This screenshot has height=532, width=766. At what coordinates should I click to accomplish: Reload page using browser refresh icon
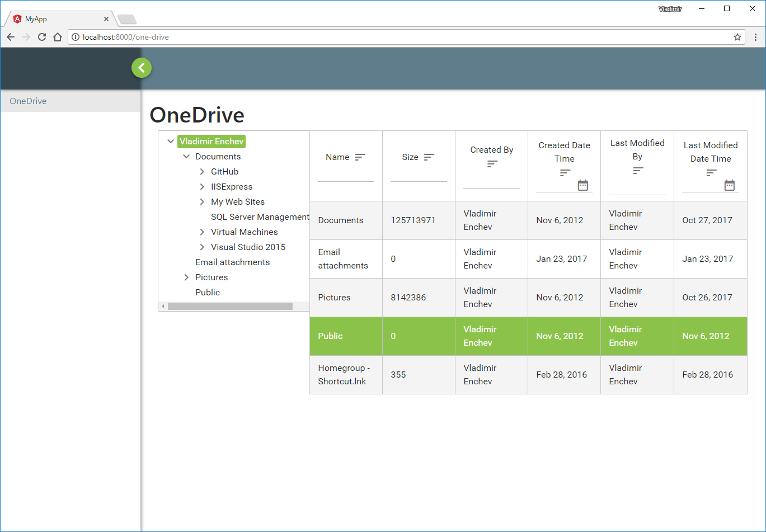pos(41,37)
